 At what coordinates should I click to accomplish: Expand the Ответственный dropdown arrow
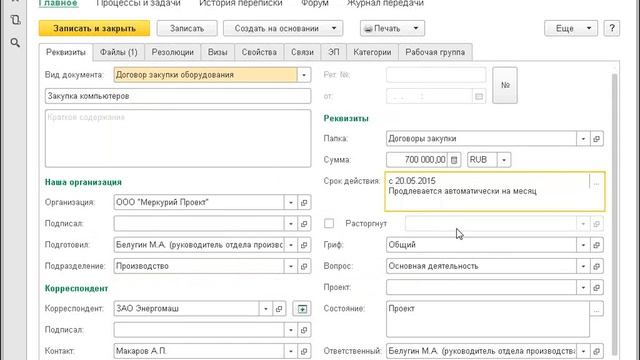point(583,351)
